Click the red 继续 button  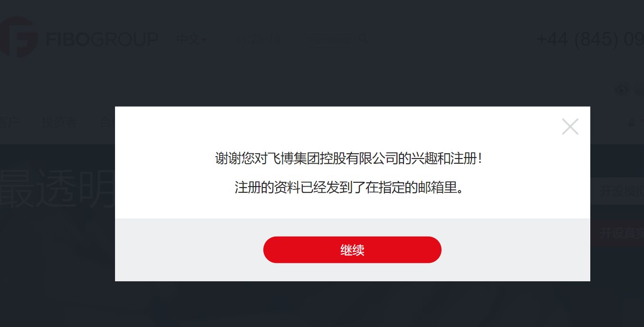pyautogui.click(x=352, y=250)
